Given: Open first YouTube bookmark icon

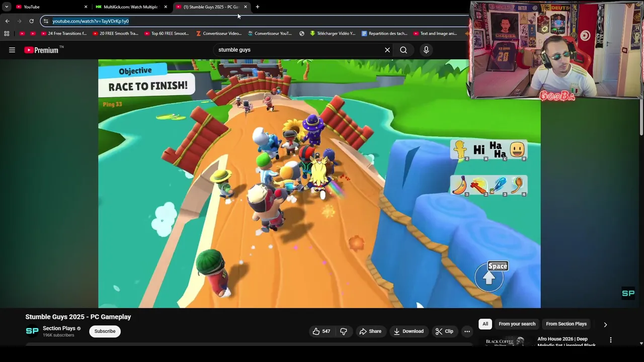Looking at the screenshot, I should 22,34.
